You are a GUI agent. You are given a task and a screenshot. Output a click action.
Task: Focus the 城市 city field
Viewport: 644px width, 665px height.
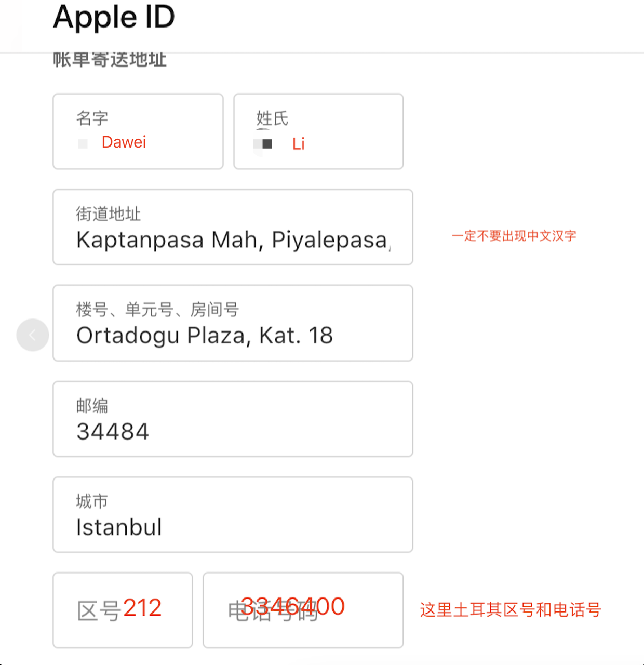(x=233, y=514)
